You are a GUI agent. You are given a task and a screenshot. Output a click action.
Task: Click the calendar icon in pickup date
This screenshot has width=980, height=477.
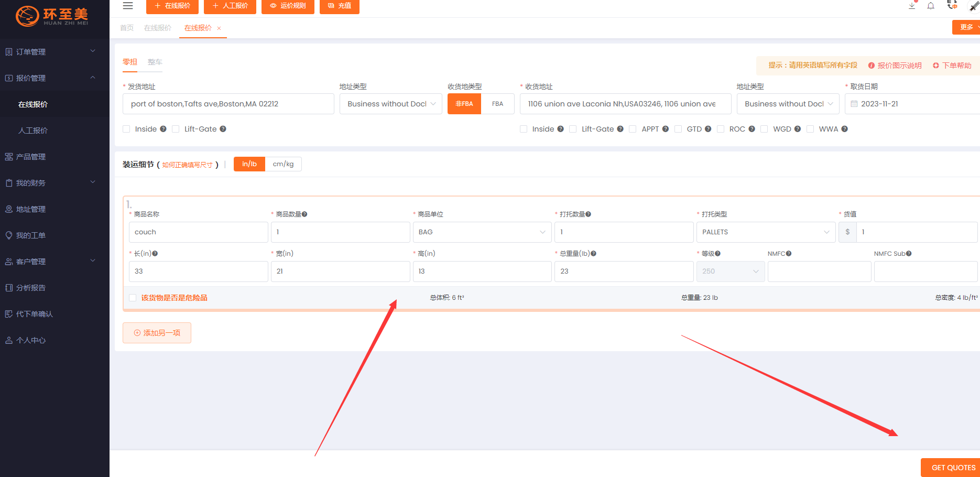click(854, 104)
